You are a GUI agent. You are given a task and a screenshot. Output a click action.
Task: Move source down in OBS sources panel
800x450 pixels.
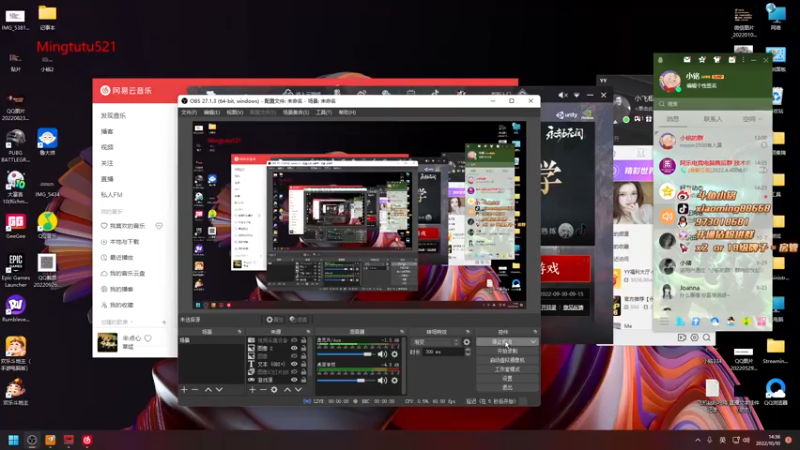(x=298, y=390)
